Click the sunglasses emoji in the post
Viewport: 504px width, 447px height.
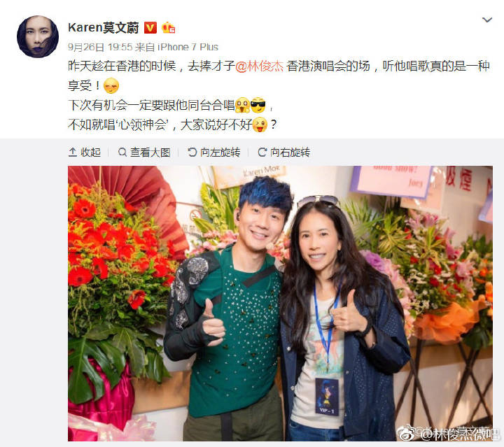tap(258, 106)
